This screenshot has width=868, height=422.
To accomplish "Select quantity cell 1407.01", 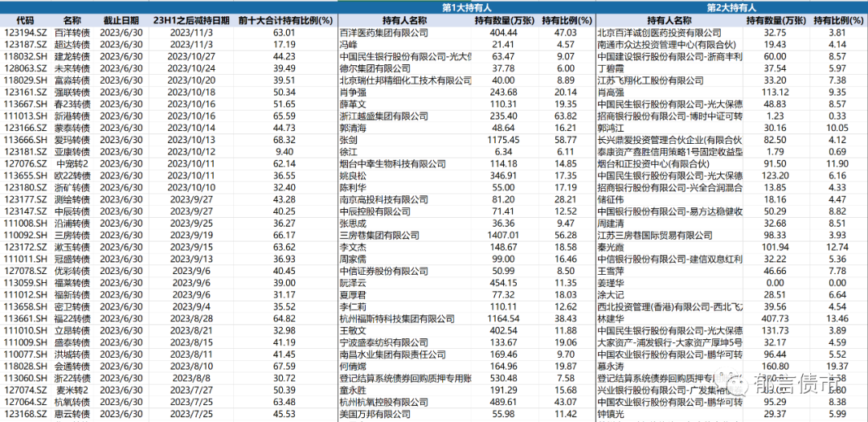I will click(x=503, y=236).
